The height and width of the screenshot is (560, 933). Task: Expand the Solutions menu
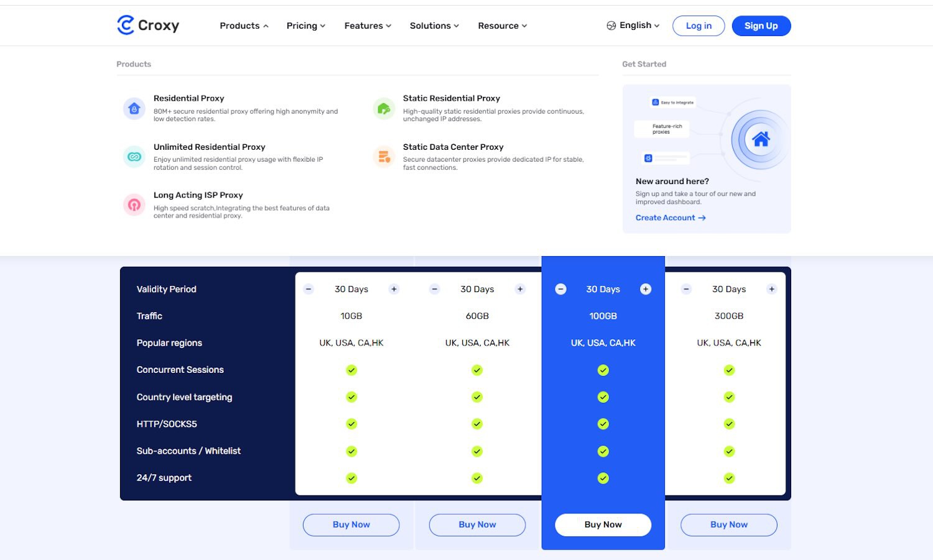[434, 25]
